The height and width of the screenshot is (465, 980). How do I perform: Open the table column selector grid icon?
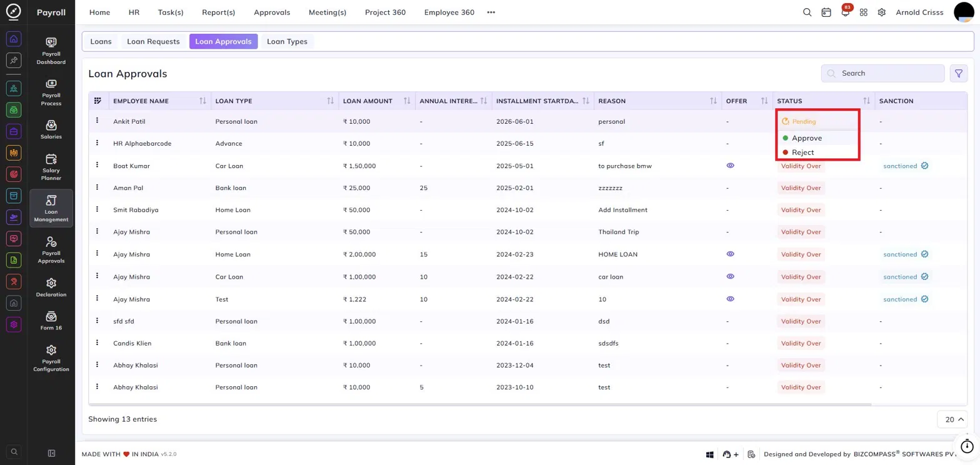coord(97,101)
